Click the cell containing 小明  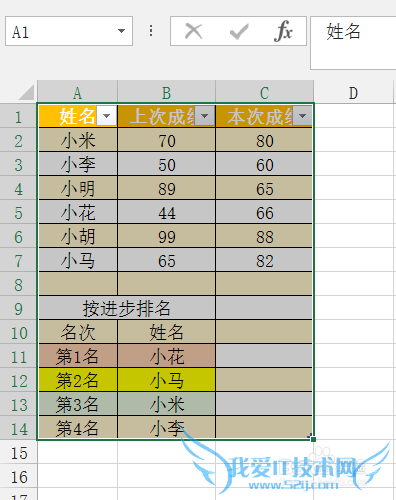click(78, 188)
